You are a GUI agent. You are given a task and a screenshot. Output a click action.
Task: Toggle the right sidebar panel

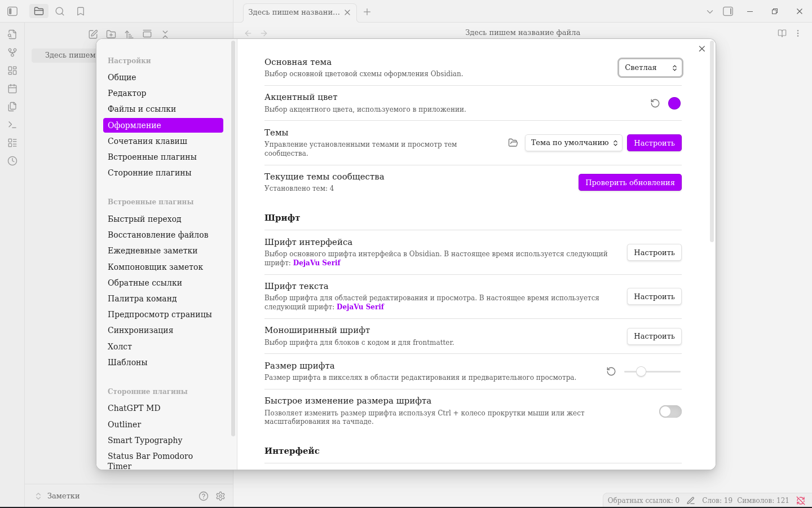click(x=728, y=11)
